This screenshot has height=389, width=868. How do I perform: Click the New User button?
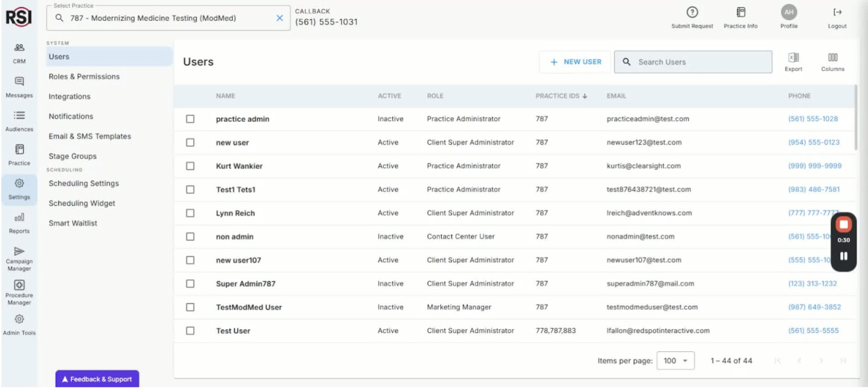tap(575, 62)
